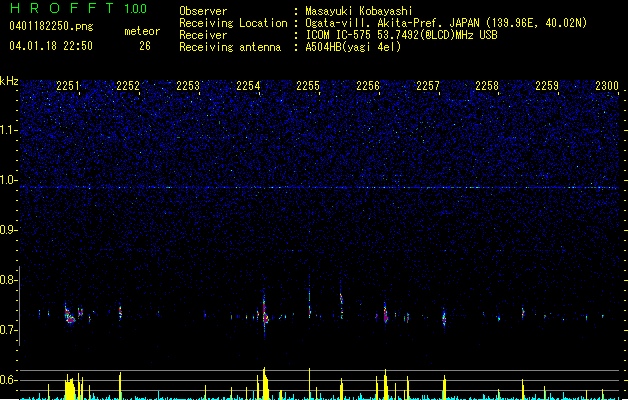Click the meteor echo just after 2257

pos(444,318)
